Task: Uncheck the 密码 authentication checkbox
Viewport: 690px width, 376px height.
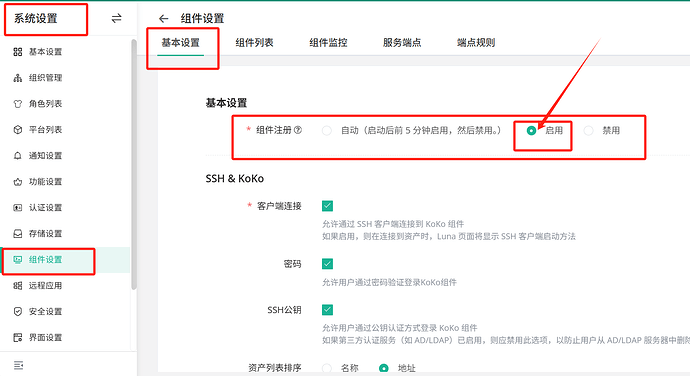Action: (x=327, y=264)
